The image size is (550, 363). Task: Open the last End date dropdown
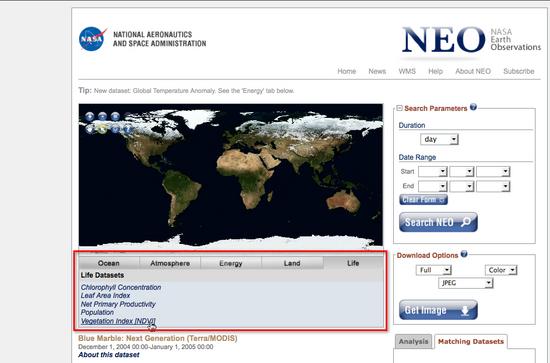(x=493, y=186)
